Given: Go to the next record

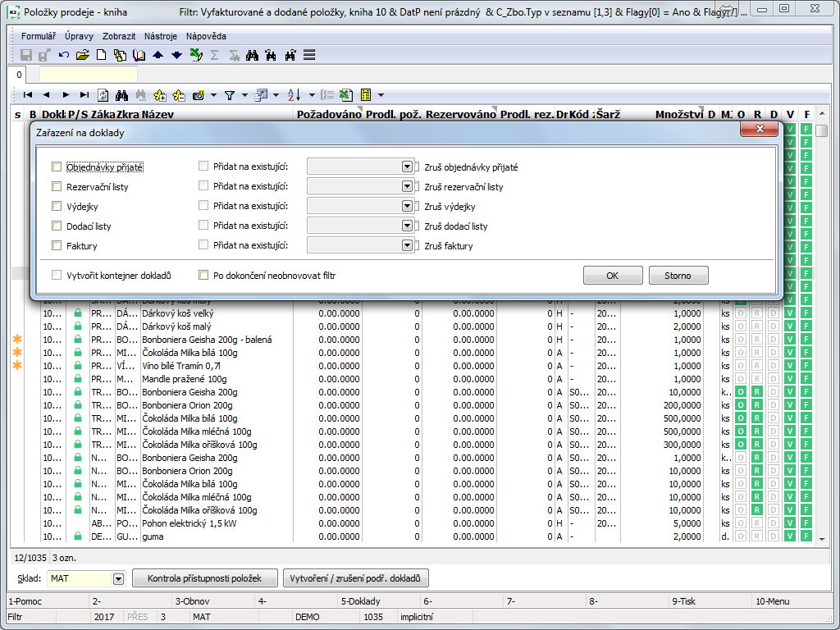Looking at the screenshot, I should [x=66, y=95].
